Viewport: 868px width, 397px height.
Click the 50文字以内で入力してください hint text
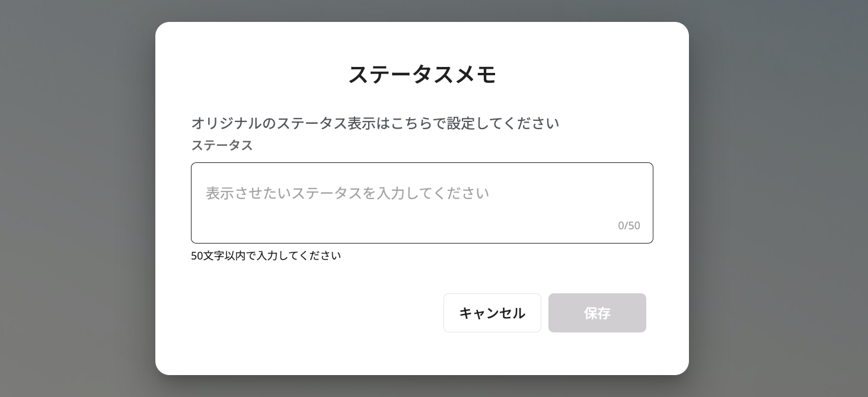[x=266, y=255]
